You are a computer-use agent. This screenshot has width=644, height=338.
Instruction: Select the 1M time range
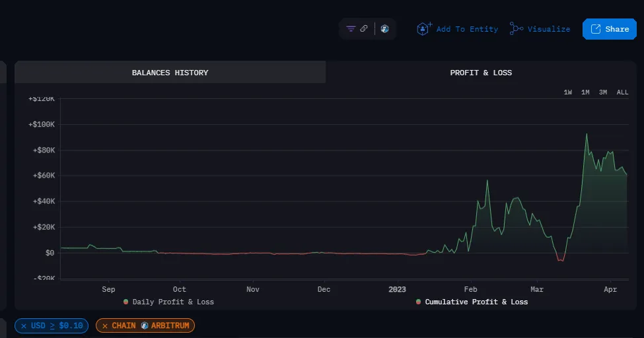click(585, 92)
